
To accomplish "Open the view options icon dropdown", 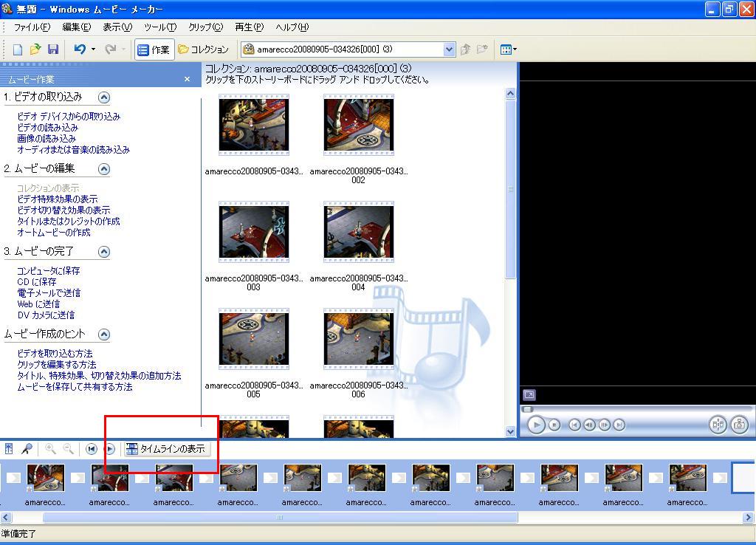I will (508, 49).
